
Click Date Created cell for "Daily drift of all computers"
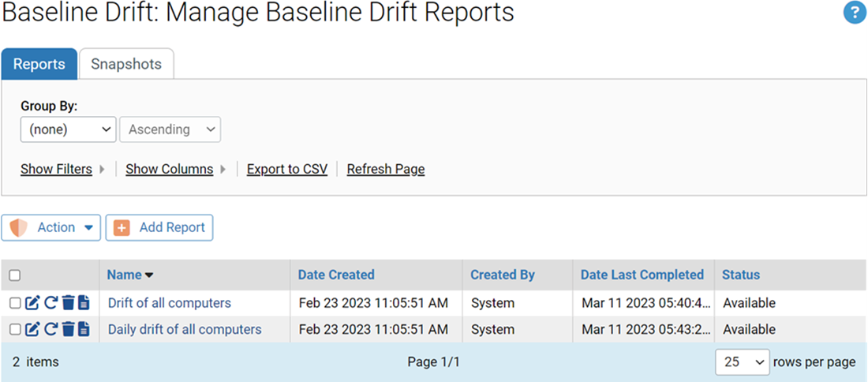tap(376, 329)
